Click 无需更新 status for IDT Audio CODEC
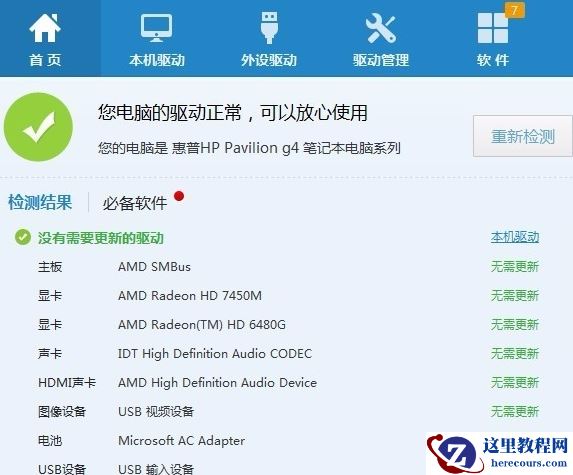This screenshot has height=475, width=573. tap(515, 353)
